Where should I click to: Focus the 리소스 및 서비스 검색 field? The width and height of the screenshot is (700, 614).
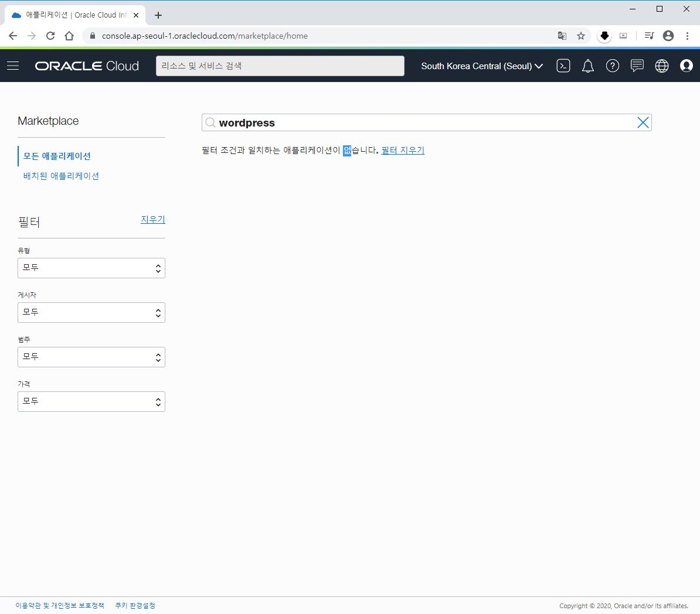(x=280, y=66)
